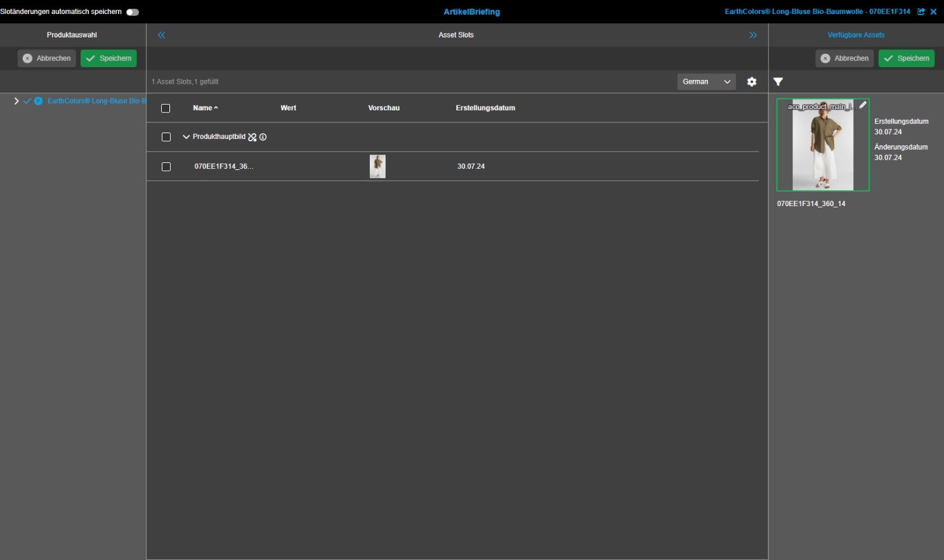Sort the table by Name column
The image size is (944, 560).
tap(203, 108)
